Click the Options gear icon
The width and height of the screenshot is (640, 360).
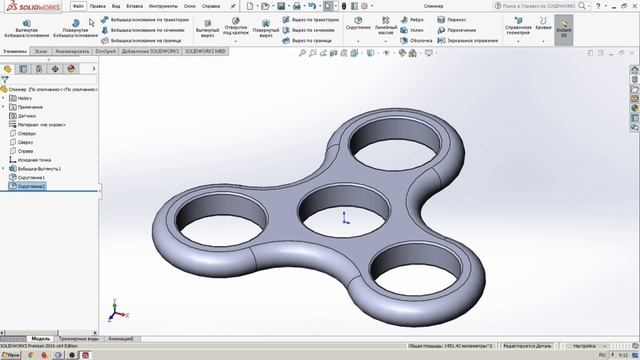(364, 6)
